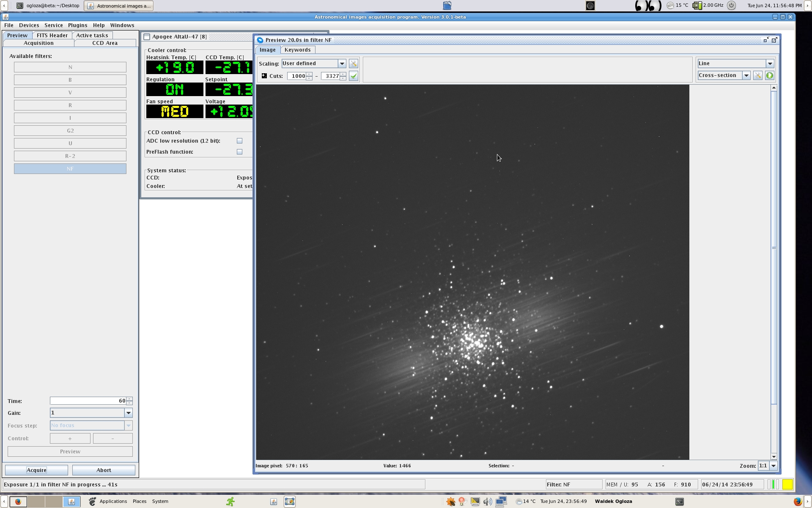Toggle the PreFlash function checkbox

click(x=240, y=152)
